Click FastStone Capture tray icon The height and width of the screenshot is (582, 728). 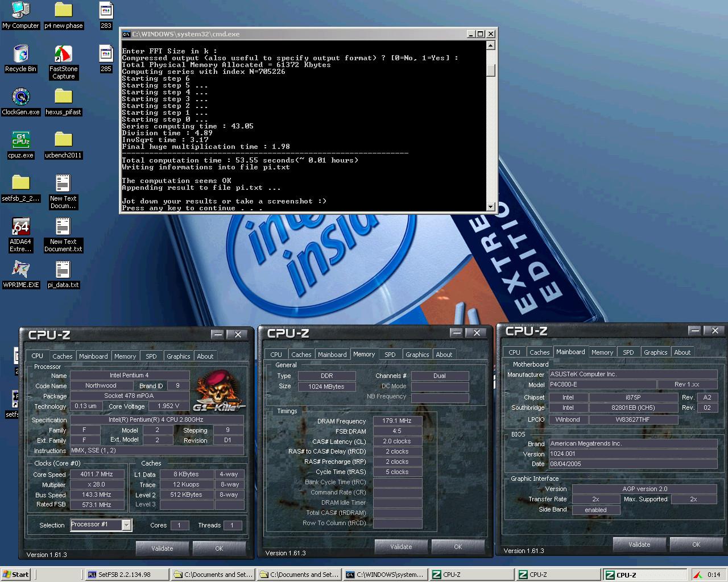pyautogui.click(x=697, y=575)
